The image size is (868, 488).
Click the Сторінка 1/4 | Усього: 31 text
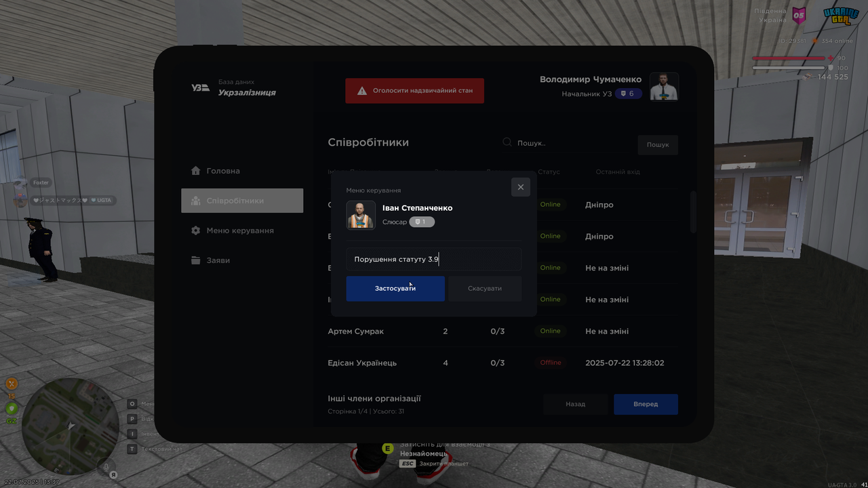(x=366, y=411)
